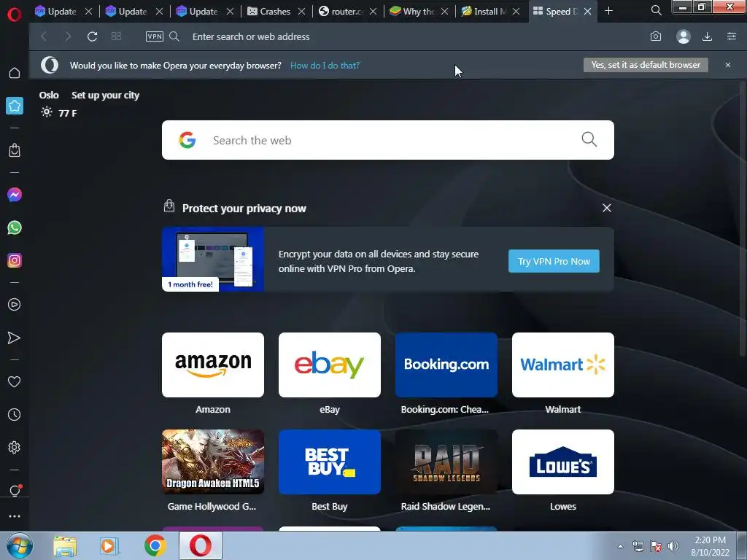Viewport: 747px width, 560px height.
Task: Open the Amazon speed dial tile
Action: (213, 365)
